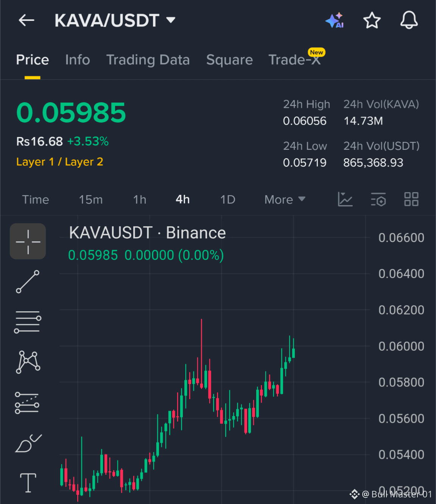This screenshot has height=504, width=436.
Task: Add KAVA/USDT to favorites star
Action: (x=372, y=20)
